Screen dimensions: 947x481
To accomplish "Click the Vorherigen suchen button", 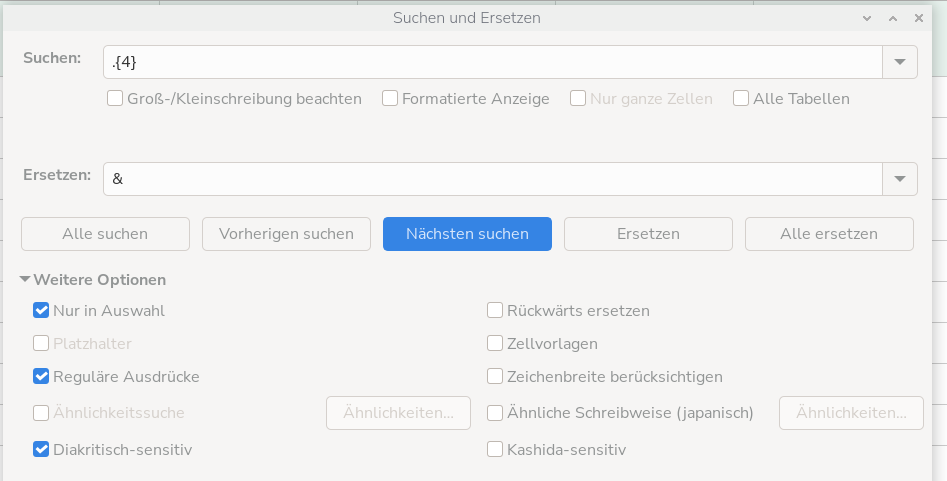I will [x=286, y=234].
